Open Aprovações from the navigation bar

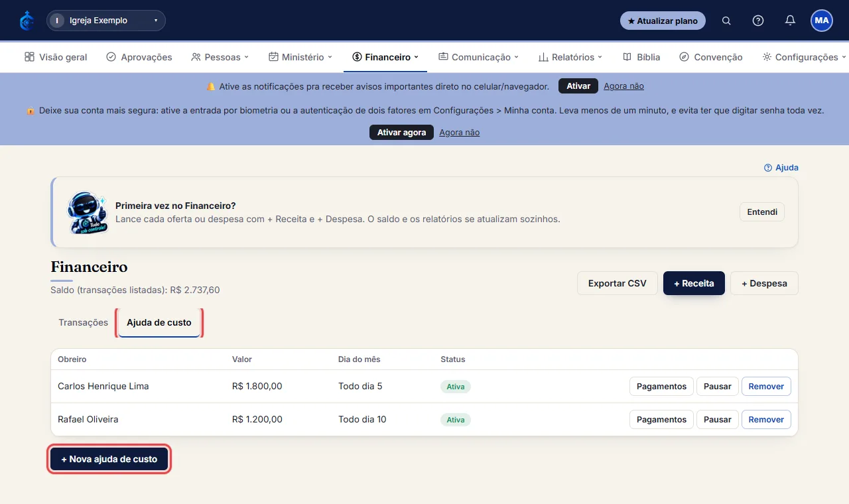pos(139,57)
